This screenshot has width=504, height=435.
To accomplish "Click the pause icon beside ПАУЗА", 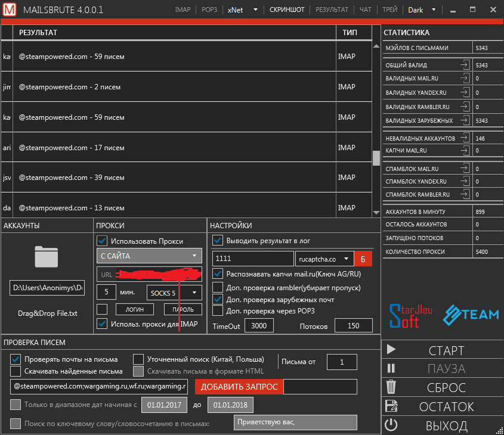I will pos(391,369).
